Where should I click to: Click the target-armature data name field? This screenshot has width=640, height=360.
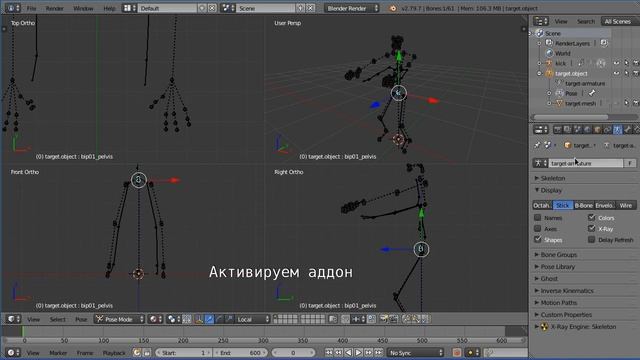click(585, 163)
